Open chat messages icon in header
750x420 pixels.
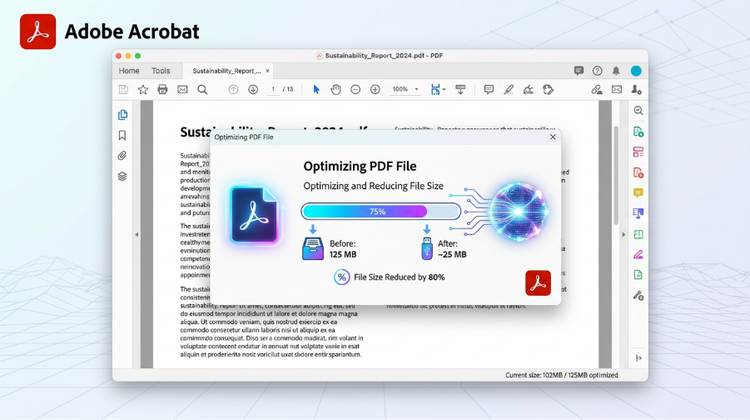point(579,71)
